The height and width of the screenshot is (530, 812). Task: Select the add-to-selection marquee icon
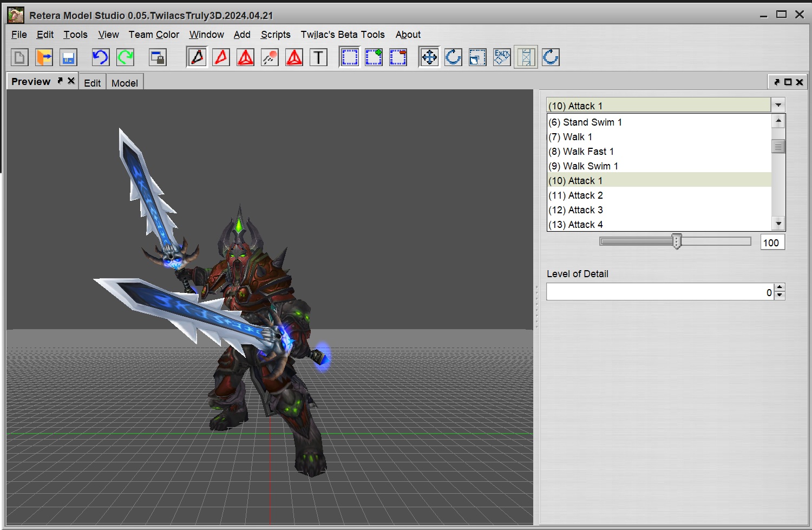click(x=374, y=57)
